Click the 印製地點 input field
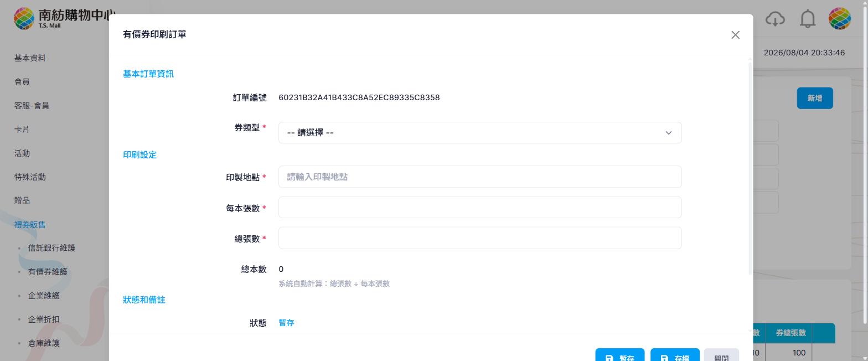Viewport: 868px width, 361px height. [480, 177]
